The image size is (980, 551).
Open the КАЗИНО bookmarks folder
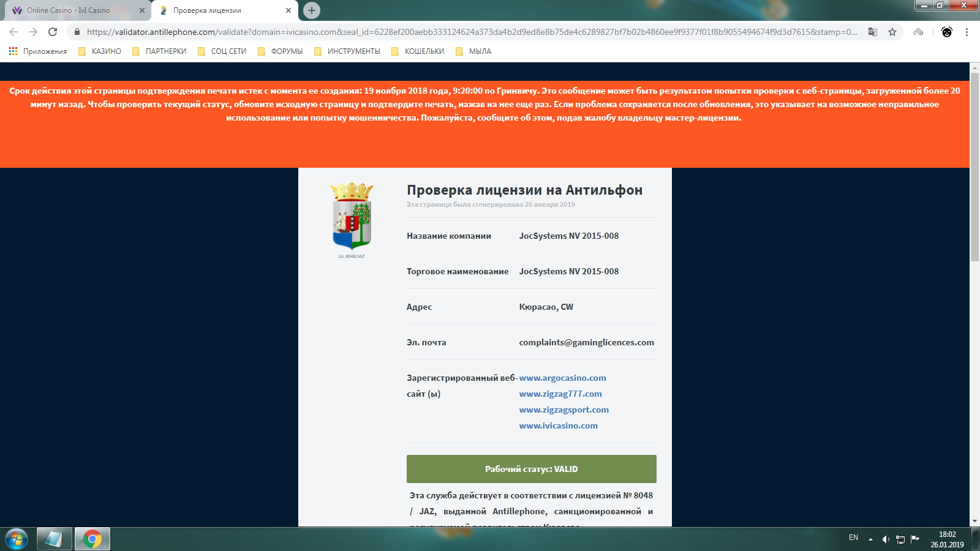tap(100, 51)
